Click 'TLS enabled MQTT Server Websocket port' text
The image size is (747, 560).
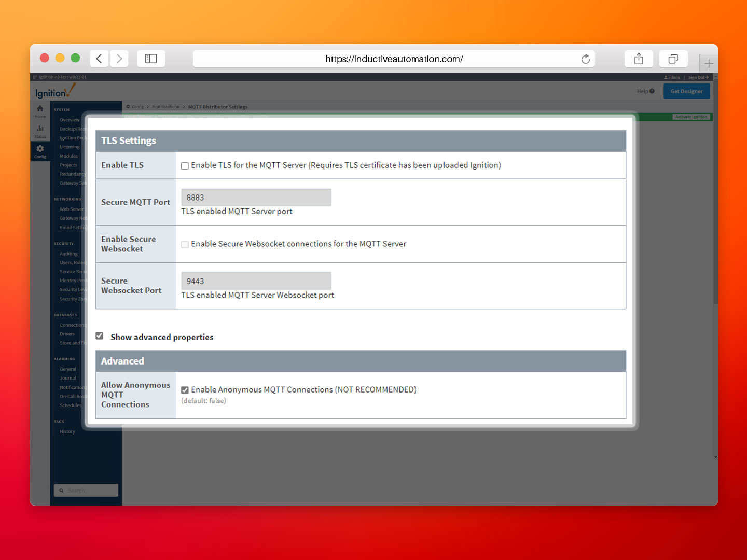pos(257,295)
